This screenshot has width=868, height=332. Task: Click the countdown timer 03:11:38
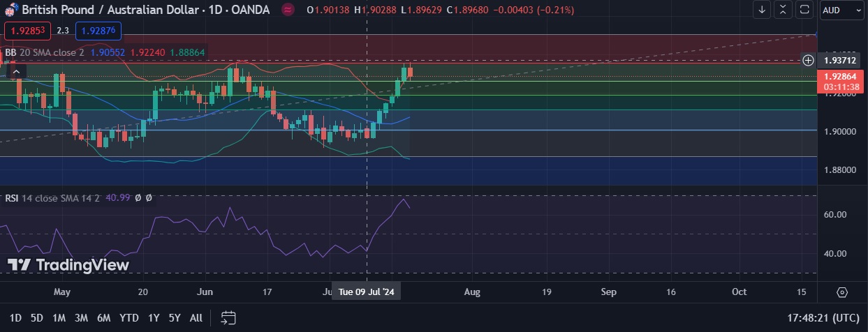(840, 86)
